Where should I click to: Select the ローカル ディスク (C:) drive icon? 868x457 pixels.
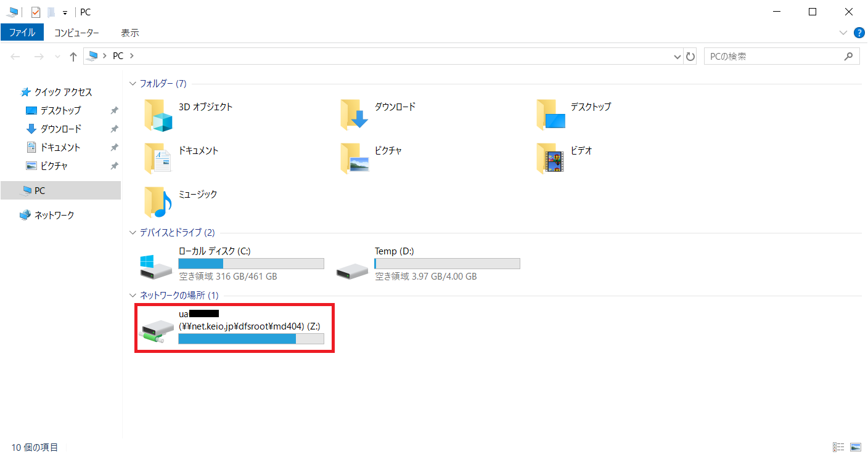(x=157, y=264)
